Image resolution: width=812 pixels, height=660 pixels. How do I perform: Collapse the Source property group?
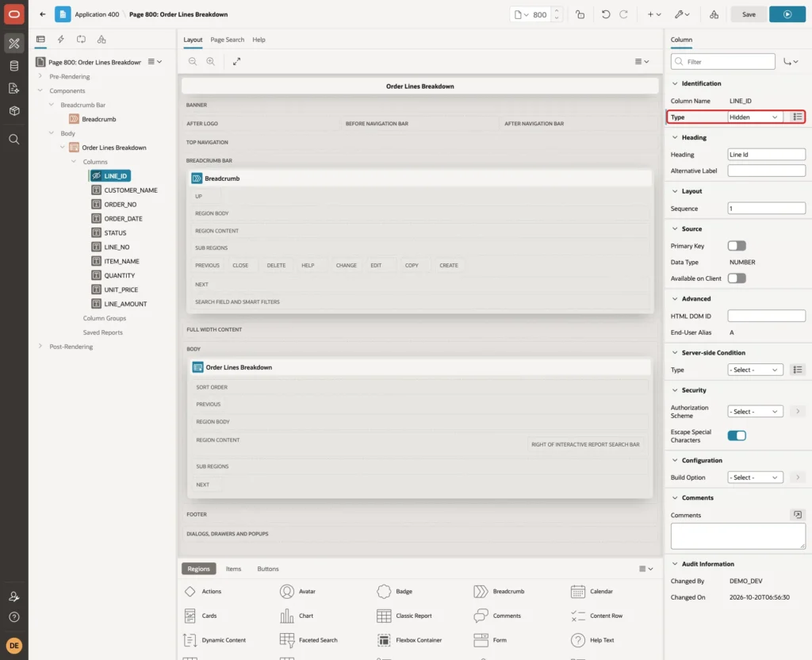click(x=675, y=228)
